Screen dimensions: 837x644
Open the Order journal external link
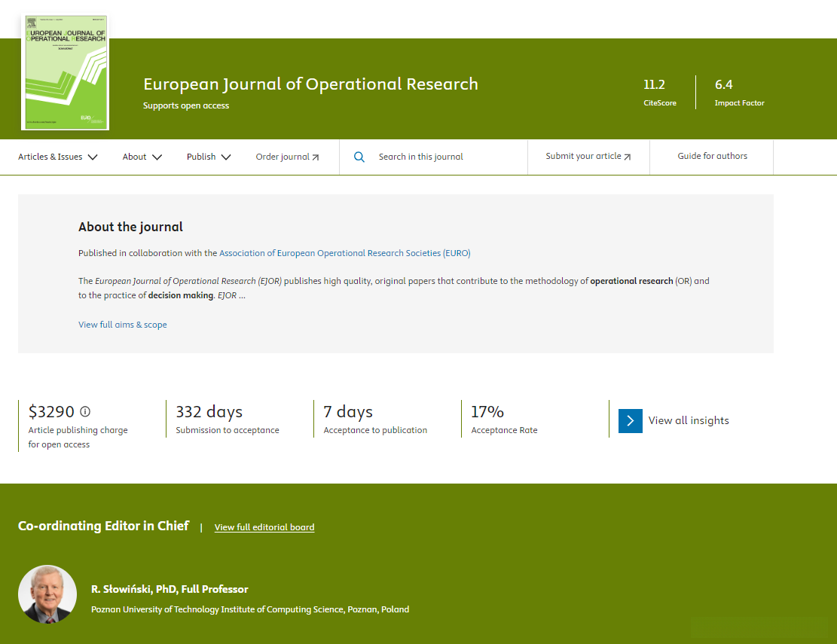tap(287, 157)
